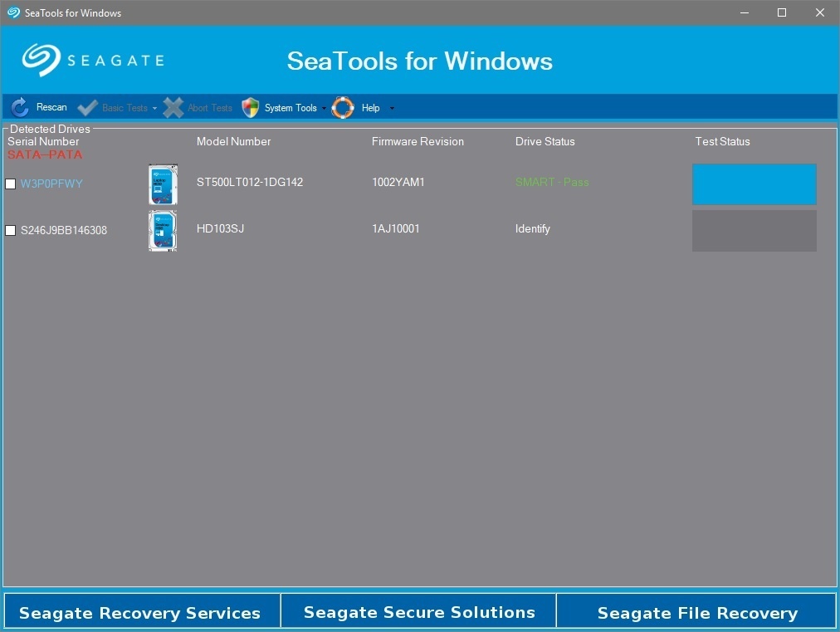Maximize the SeaTools window
The height and width of the screenshot is (632, 840).
782,12
